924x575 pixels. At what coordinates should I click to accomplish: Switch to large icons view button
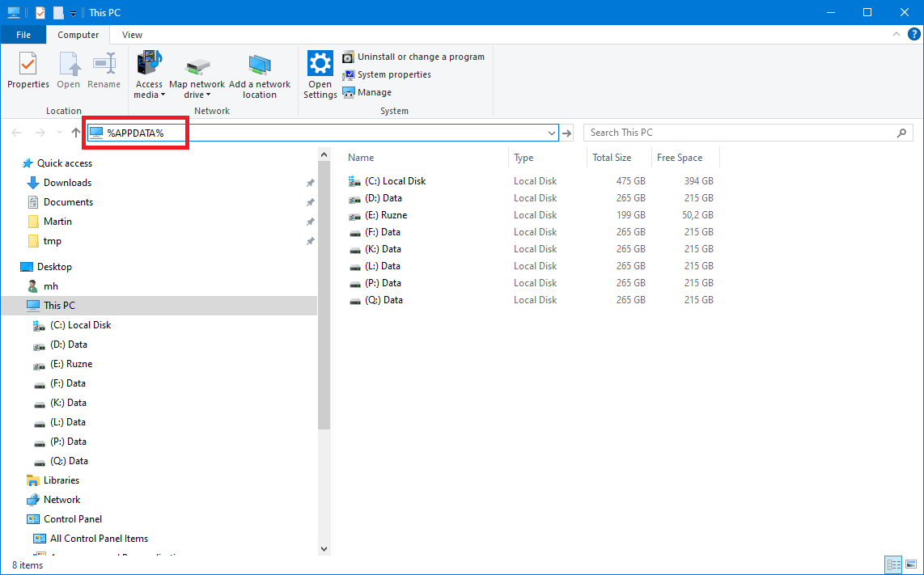tap(910, 565)
